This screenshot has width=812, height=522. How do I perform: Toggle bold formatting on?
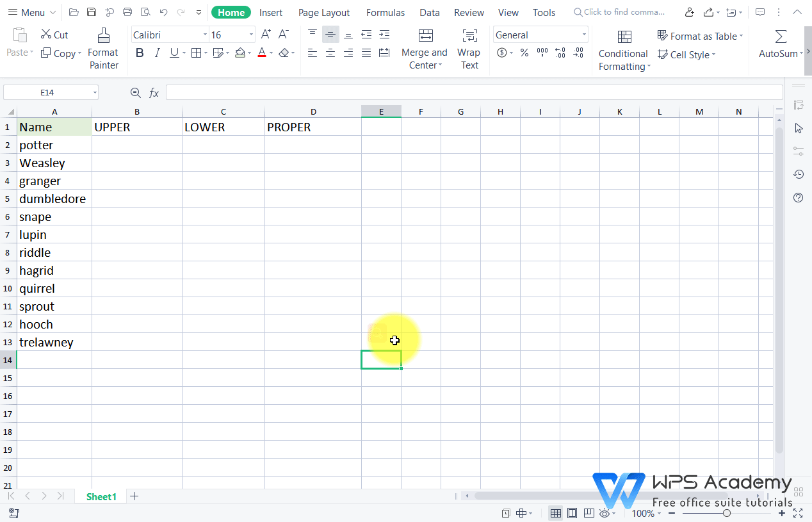click(x=140, y=53)
